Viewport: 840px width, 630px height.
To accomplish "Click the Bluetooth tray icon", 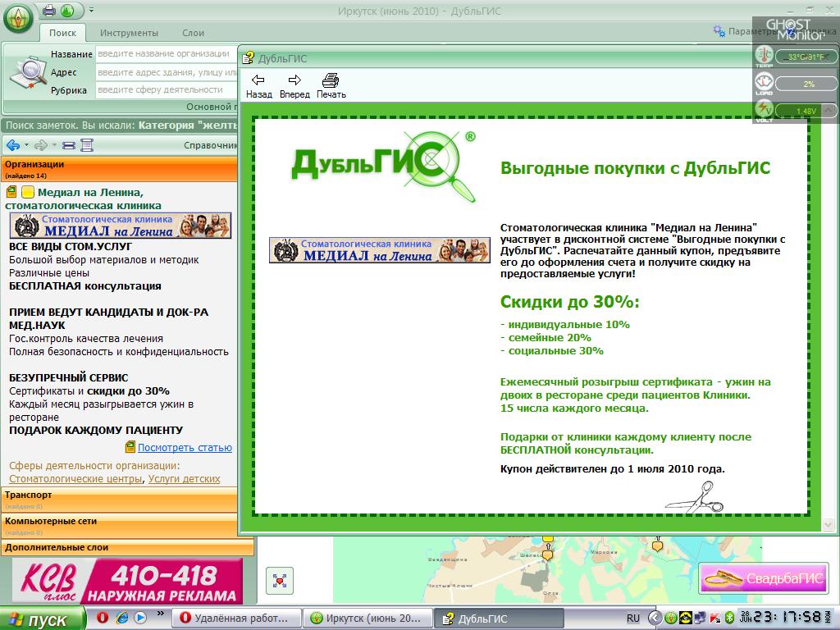I will (x=729, y=618).
